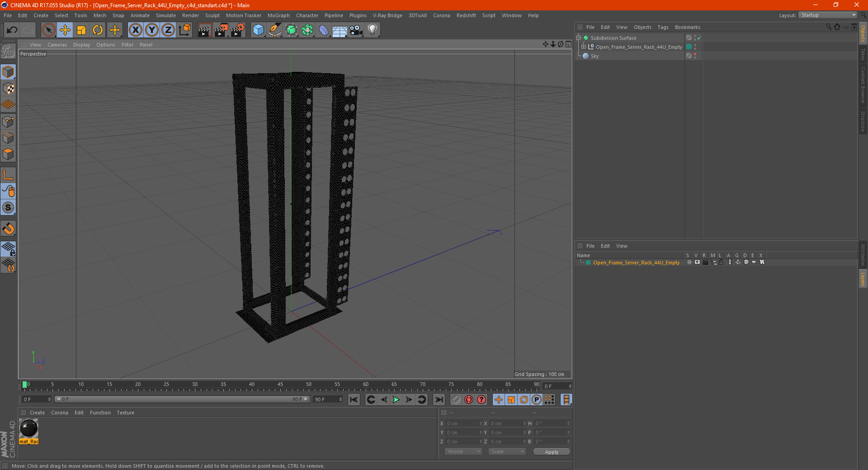Open the Render menu
The image size is (868, 470).
(x=190, y=15)
